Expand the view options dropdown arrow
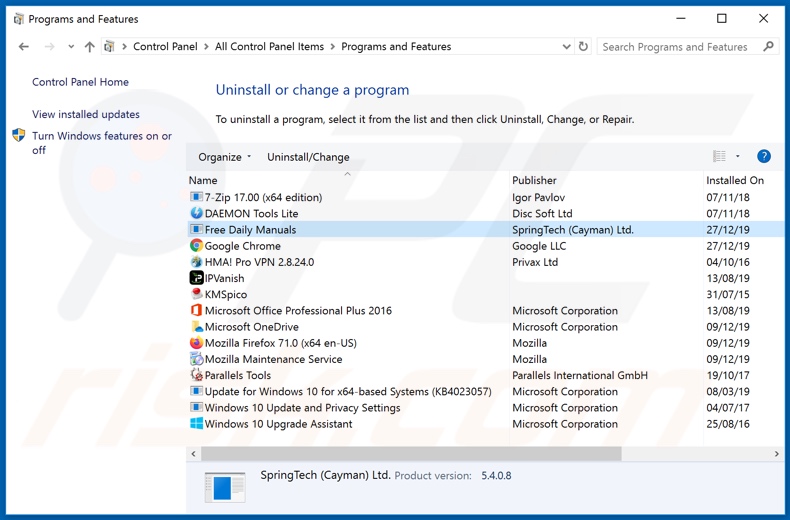The image size is (790, 520). [x=738, y=157]
